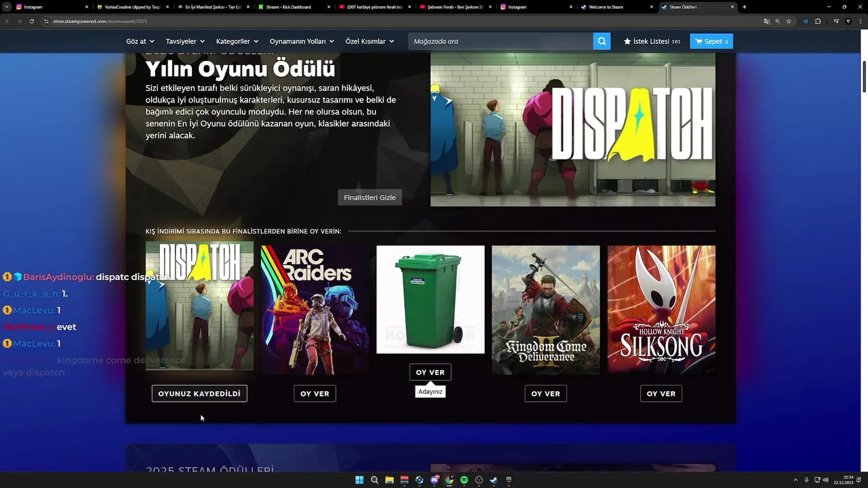Click the Chrome icon in the taskbar

click(449, 480)
